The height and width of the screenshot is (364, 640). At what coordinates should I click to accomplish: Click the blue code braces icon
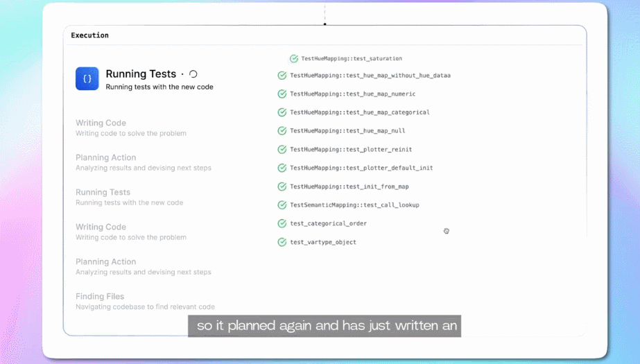[87, 79]
